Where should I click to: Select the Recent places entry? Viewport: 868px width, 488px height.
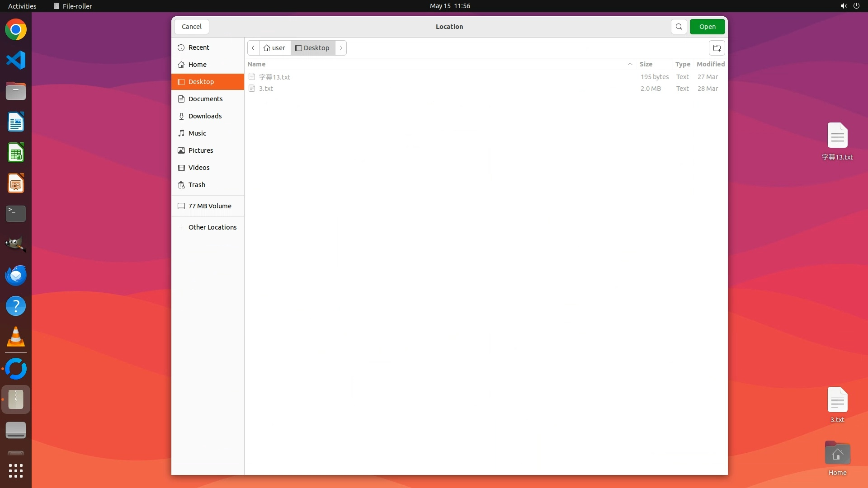(x=198, y=47)
